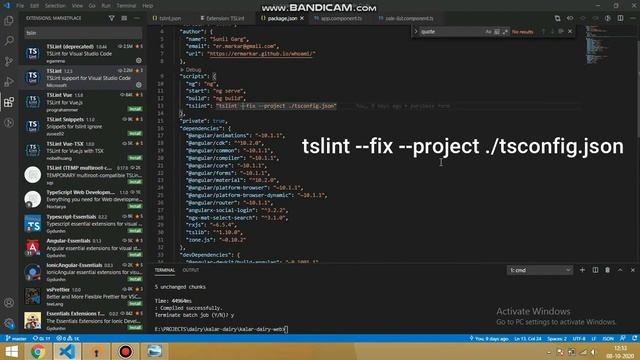This screenshot has width=640, height=360.
Task: Select the TERMINAL panel tab
Action: click(164, 270)
